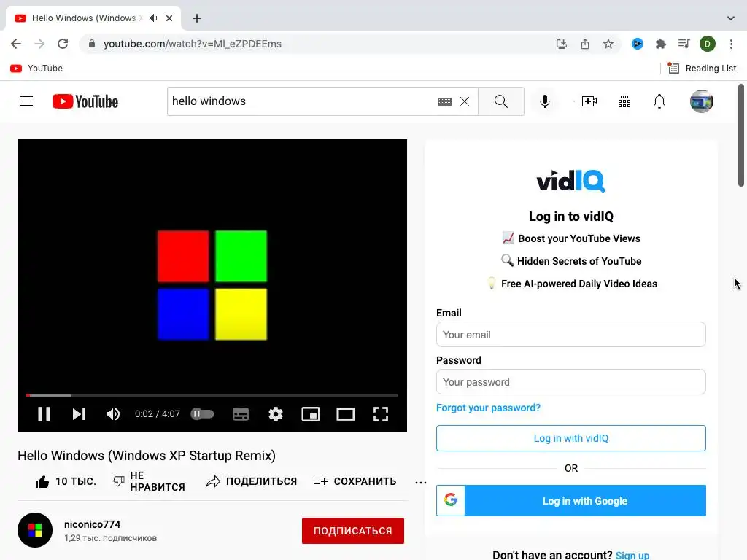Screen dimensions: 747x560
Task: Click the red ПОДПИСАТЬСЯ subscribe button
Action: pos(353,531)
